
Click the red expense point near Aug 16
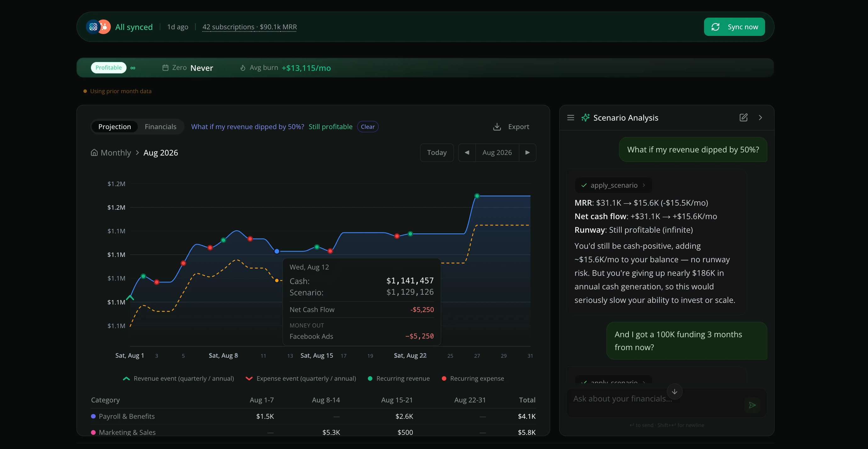click(x=330, y=251)
